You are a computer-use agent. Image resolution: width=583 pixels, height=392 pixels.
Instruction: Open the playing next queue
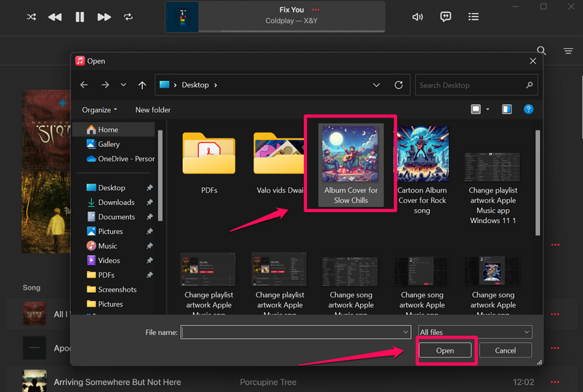pyautogui.click(x=474, y=17)
